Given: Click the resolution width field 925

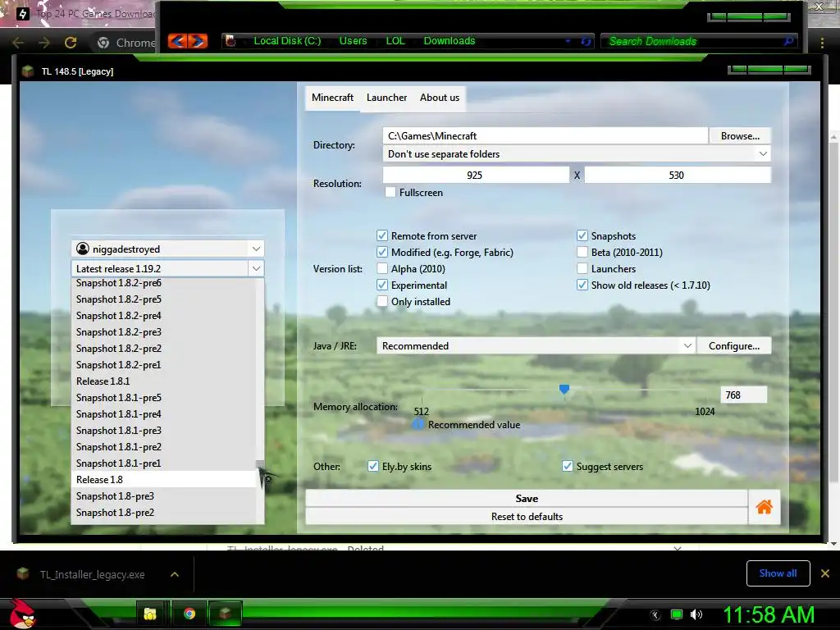Looking at the screenshot, I should tap(476, 175).
